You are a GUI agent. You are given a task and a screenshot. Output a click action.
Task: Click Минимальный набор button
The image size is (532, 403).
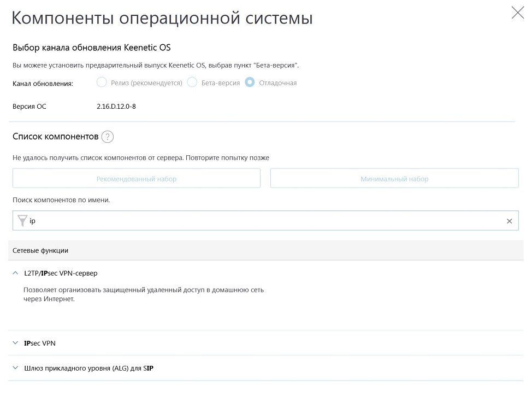[394, 179]
